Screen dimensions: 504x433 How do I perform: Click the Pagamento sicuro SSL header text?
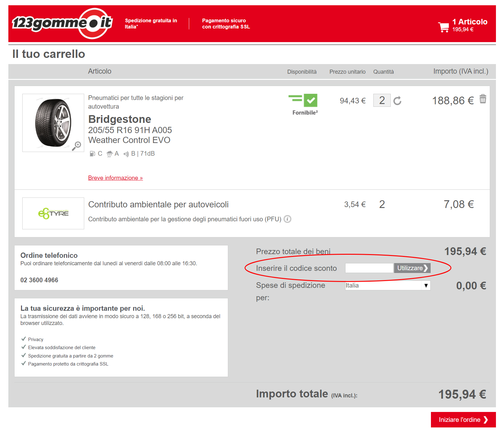coord(226,24)
